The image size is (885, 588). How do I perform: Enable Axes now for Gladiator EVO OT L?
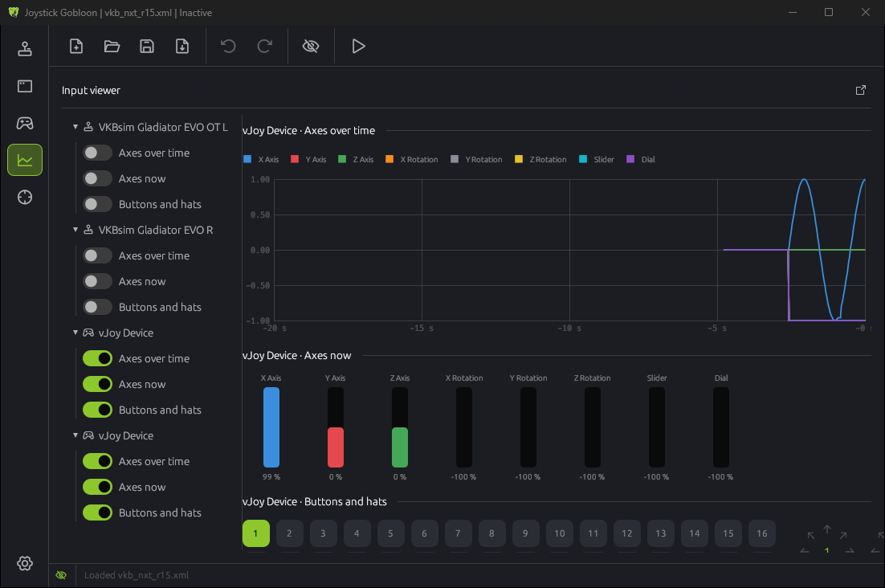[98, 179]
